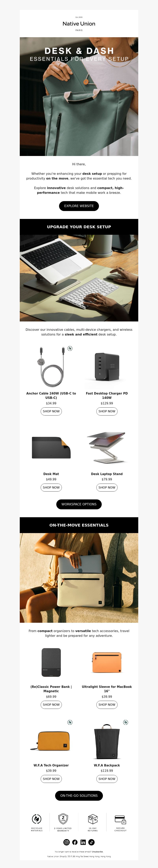This screenshot has width=158, height=868.
Task: Click the Unsubscribe link
Action: (98, 852)
